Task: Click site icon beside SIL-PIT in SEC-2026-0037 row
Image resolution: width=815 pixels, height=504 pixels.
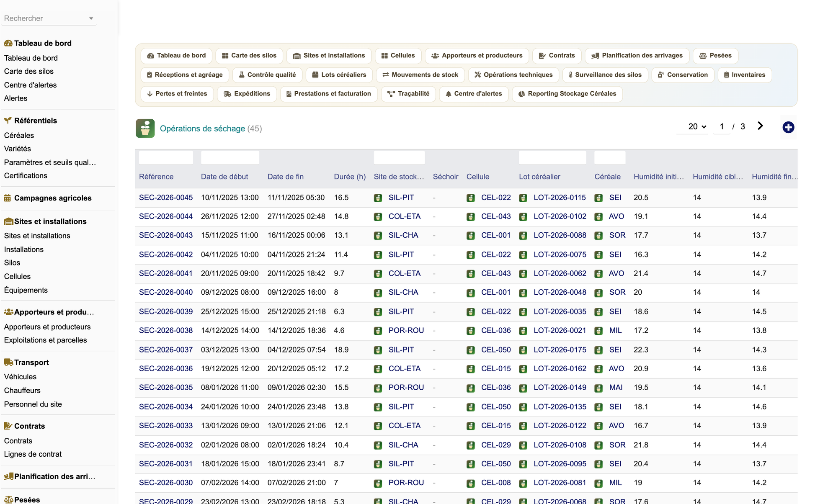Action: [x=378, y=350]
